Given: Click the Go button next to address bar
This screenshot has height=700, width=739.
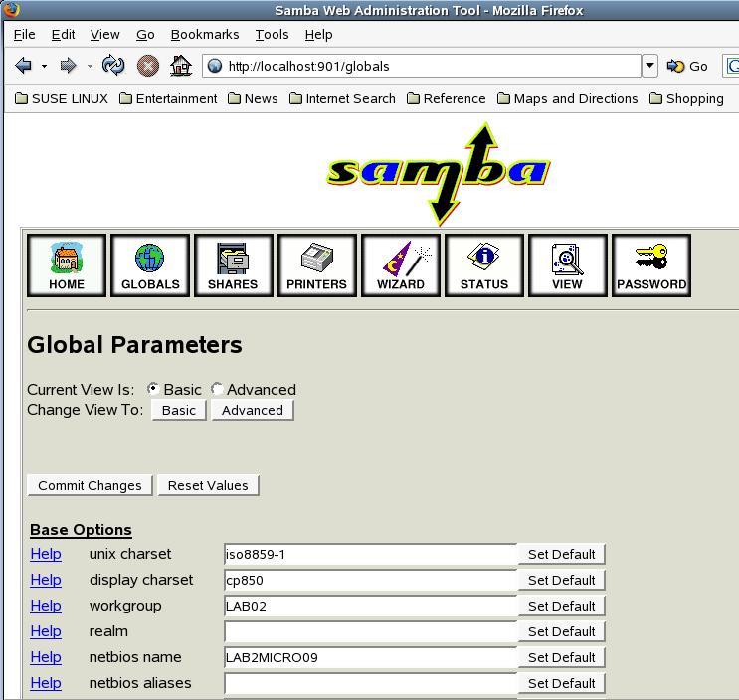Looking at the screenshot, I should (x=687, y=66).
